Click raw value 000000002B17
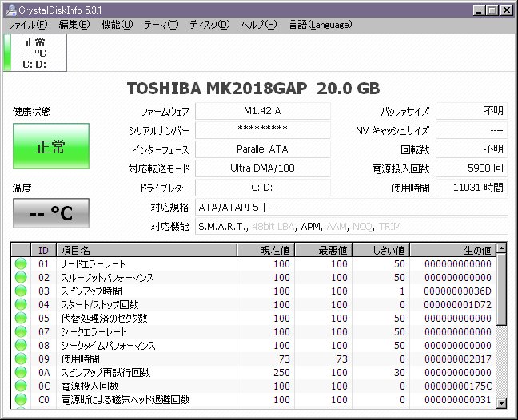 point(458,359)
